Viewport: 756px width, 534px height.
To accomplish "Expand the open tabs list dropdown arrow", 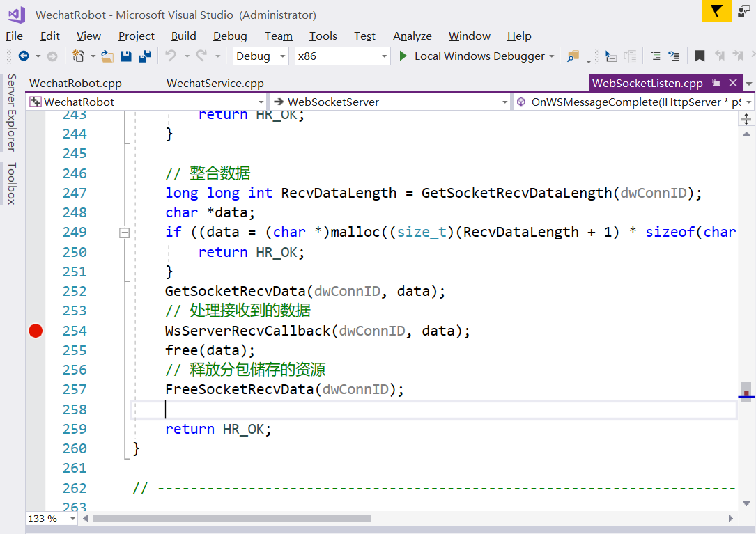I will (749, 84).
